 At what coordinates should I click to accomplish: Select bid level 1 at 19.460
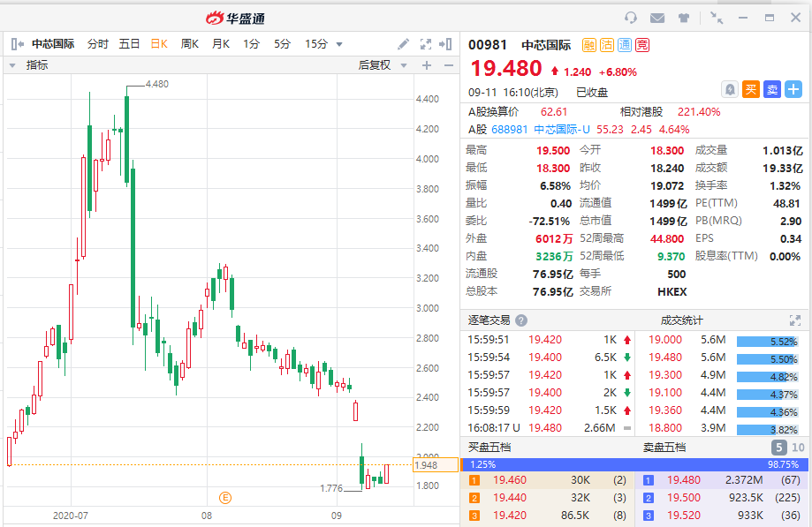[548, 480]
